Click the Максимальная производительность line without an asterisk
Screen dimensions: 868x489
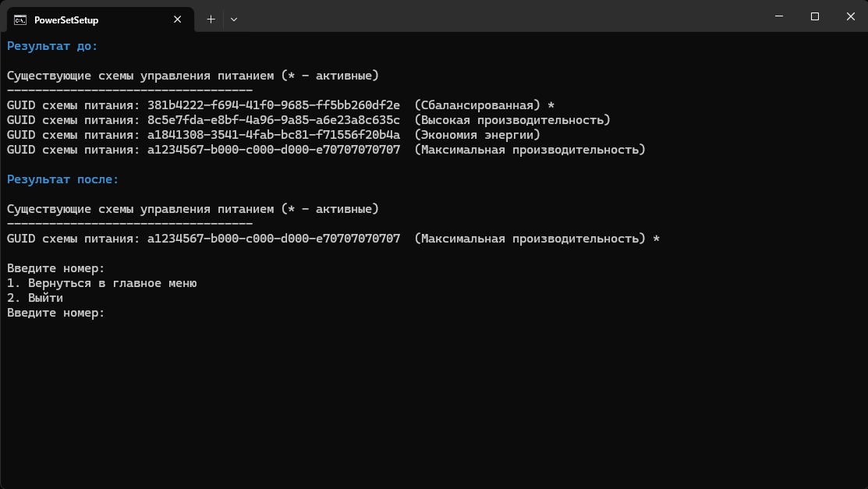[326, 150]
